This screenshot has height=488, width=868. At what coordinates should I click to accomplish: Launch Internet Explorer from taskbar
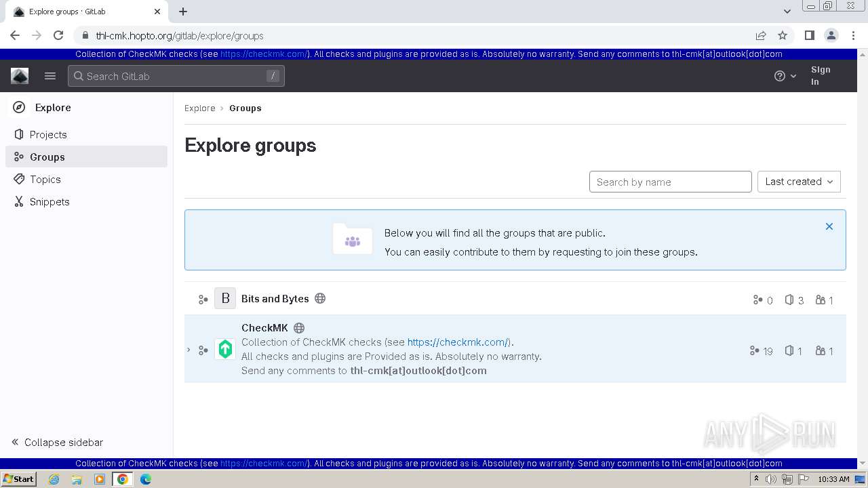[x=54, y=479]
